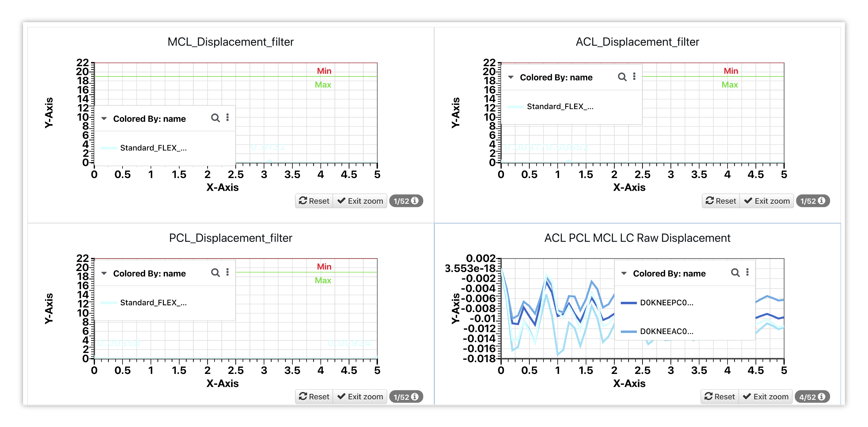Click search icon in PCL chart legend
The width and height of the screenshot is (868, 427).
tap(215, 272)
